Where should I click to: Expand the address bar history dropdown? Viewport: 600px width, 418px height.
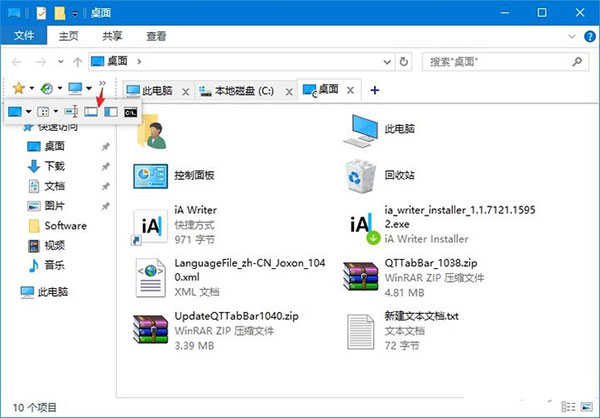click(391, 62)
